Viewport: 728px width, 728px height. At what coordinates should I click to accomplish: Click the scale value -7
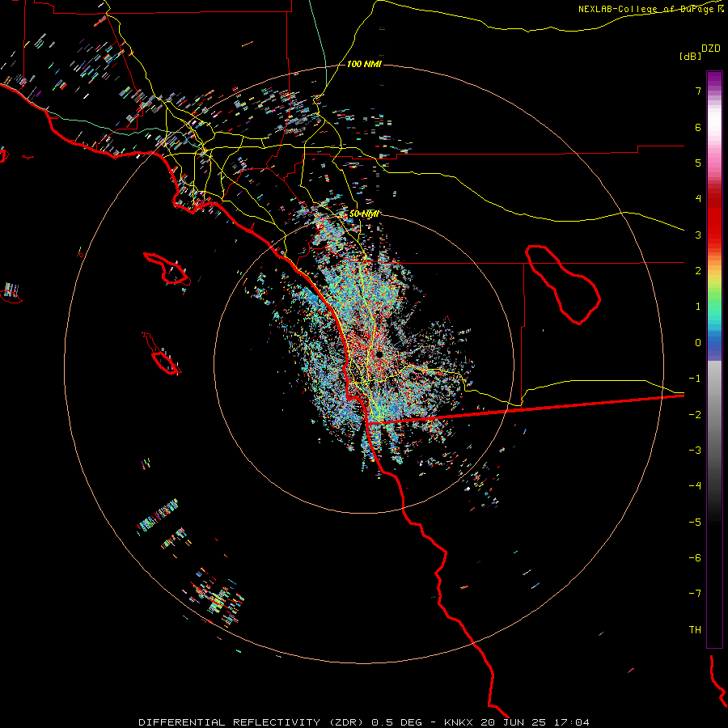click(x=695, y=594)
